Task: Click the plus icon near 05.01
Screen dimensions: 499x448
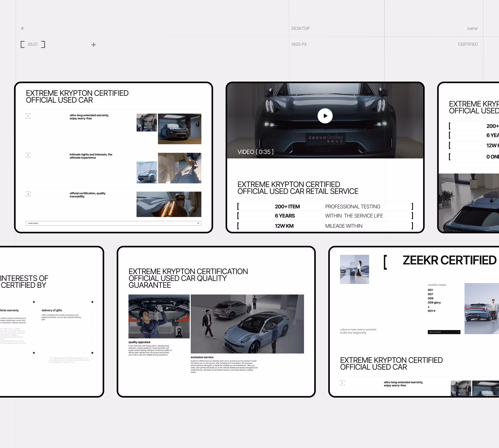Action: pos(94,45)
